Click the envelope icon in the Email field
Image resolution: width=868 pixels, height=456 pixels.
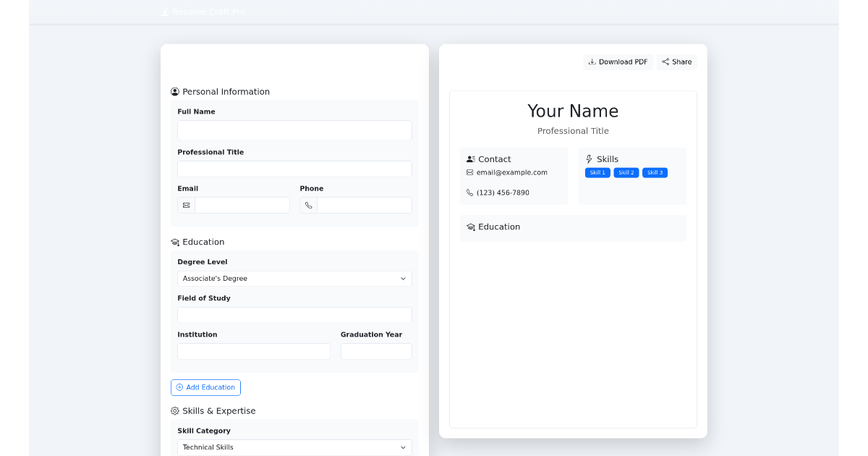[186, 205]
